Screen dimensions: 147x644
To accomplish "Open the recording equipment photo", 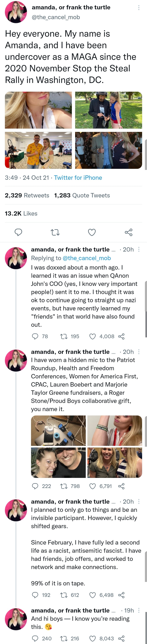I will [x=58, y=430].
